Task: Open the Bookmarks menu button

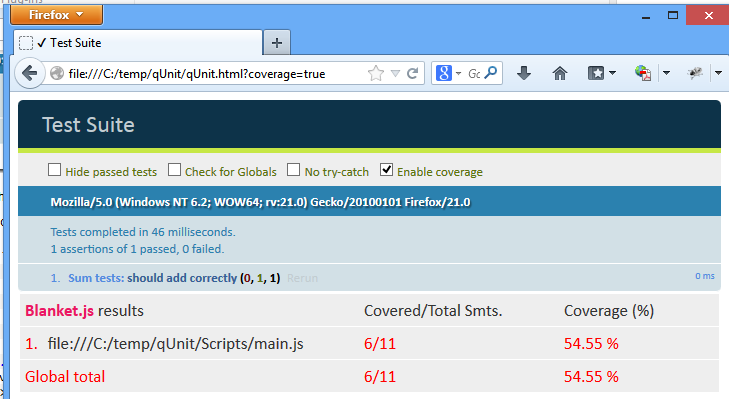Action: point(602,73)
